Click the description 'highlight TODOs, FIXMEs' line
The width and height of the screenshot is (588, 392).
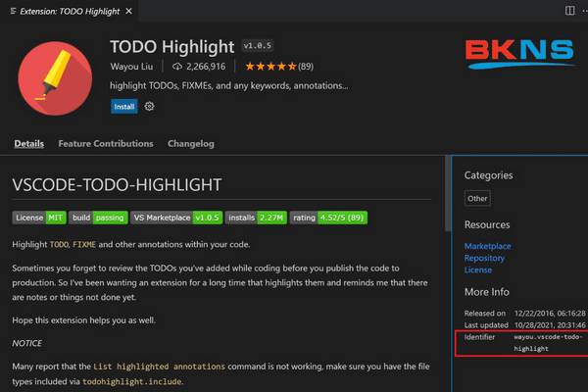click(x=229, y=86)
